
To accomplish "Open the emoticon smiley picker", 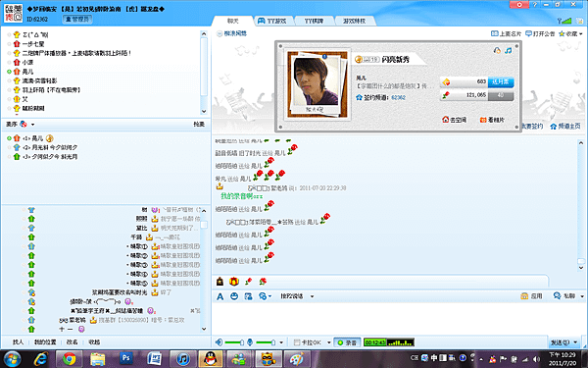I will coord(234,296).
